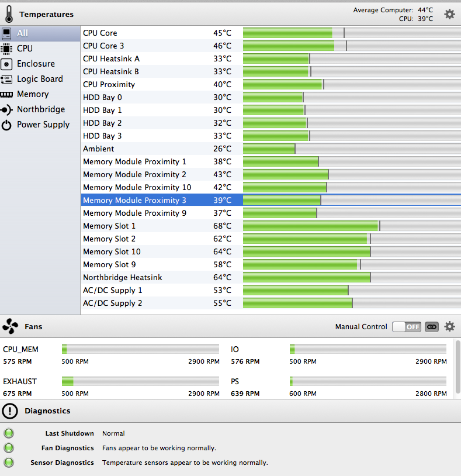Select the Ambient sensor row
Screen dimensions: 461x476
(x=271, y=149)
